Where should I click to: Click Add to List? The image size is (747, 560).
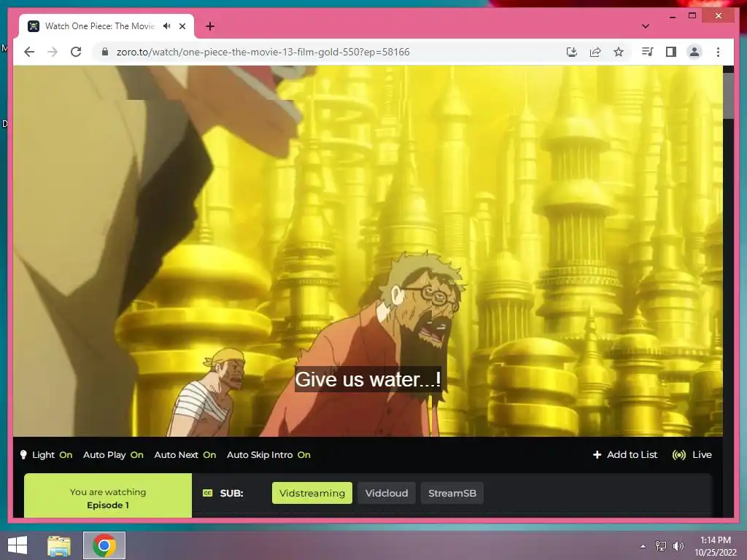tap(625, 455)
